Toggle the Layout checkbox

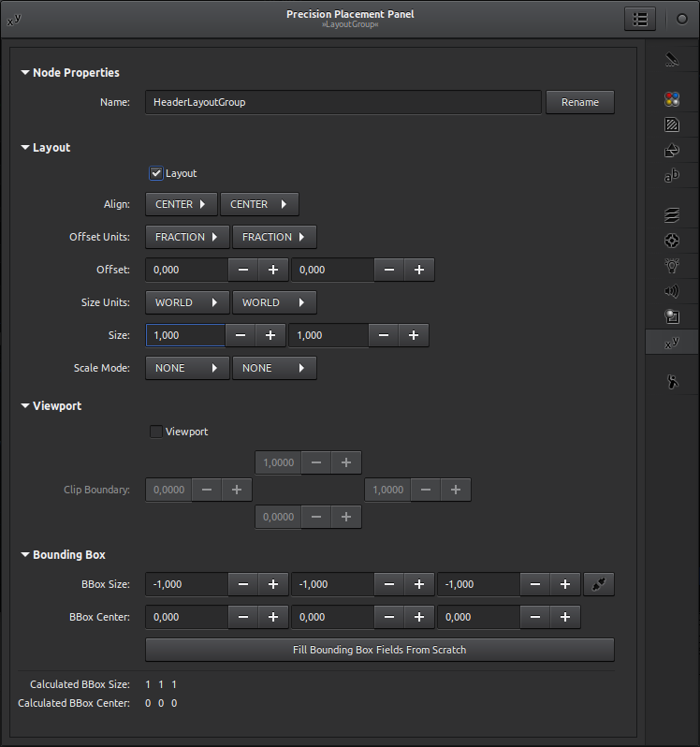(156, 173)
